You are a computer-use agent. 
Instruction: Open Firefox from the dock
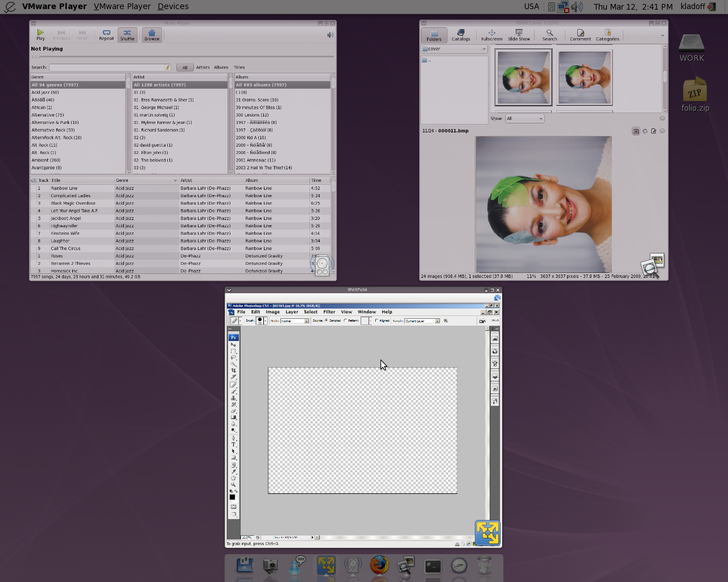click(379, 565)
